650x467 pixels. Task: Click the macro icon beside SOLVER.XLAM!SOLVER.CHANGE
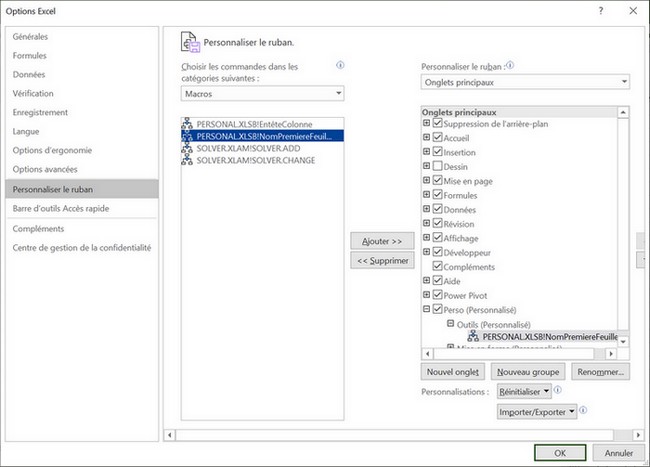click(x=189, y=159)
